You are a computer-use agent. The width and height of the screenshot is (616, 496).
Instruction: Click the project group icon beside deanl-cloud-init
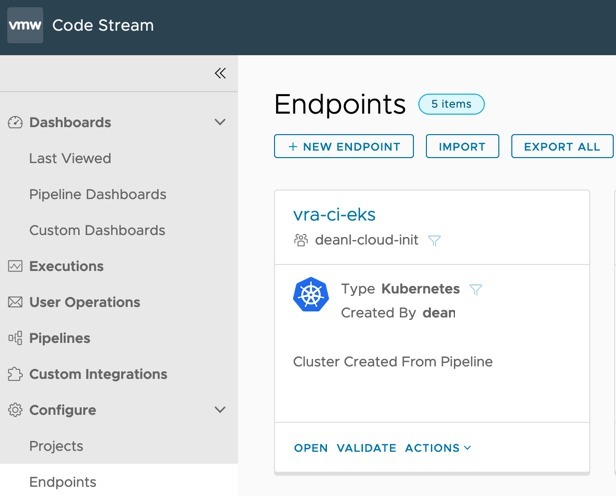tap(301, 240)
